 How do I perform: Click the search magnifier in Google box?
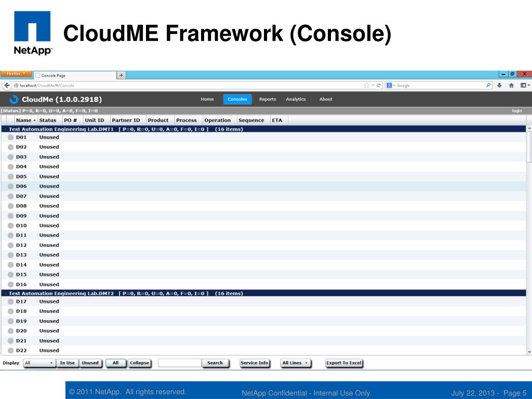pyautogui.click(x=488, y=85)
